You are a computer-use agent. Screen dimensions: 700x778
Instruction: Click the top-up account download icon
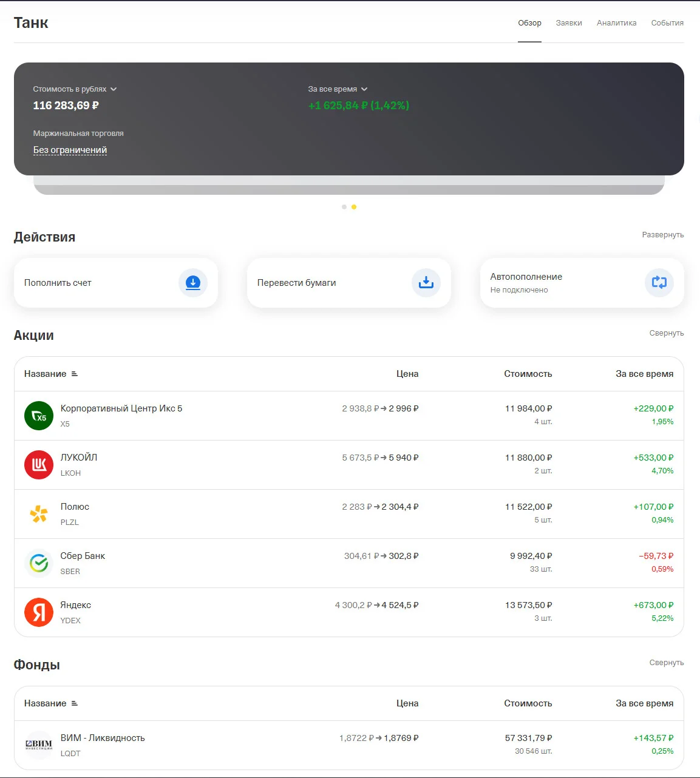click(193, 283)
